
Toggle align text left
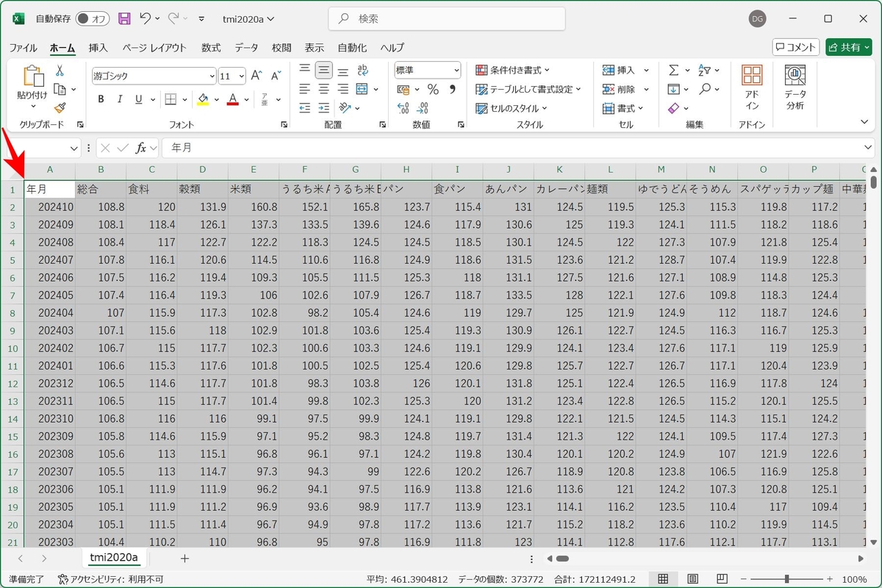[305, 89]
